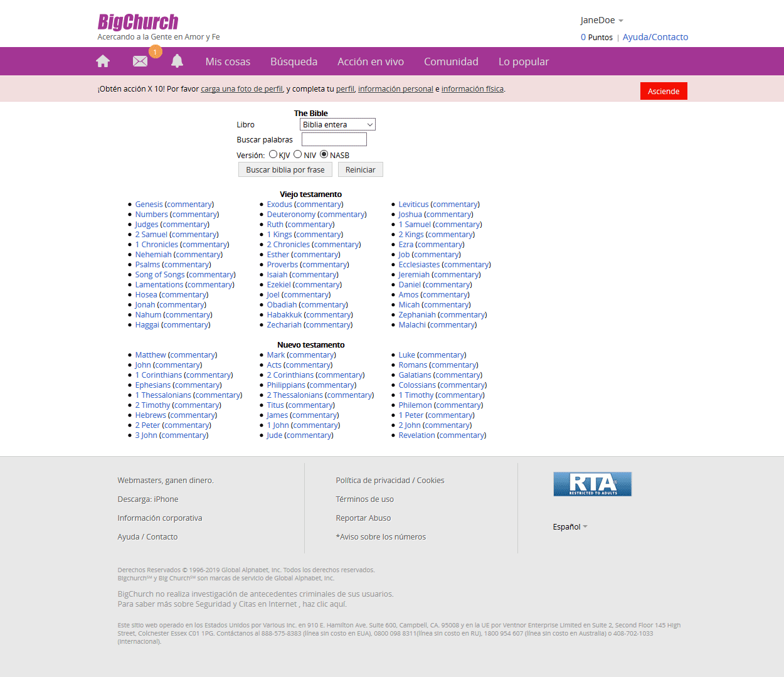Click in the Buscar palabras text field
Viewport: 784px width, 677px height.
click(x=334, y=139)
